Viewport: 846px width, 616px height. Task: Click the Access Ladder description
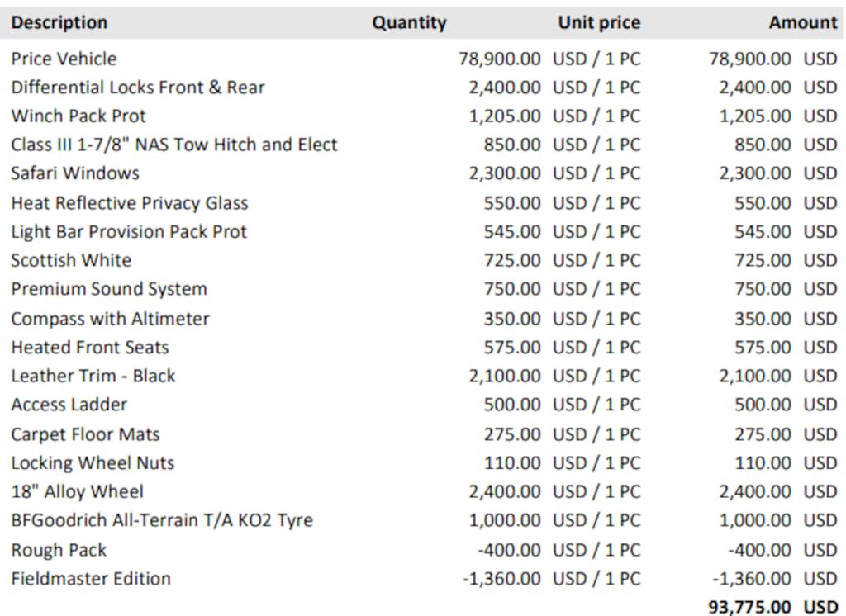pos(69,405)
